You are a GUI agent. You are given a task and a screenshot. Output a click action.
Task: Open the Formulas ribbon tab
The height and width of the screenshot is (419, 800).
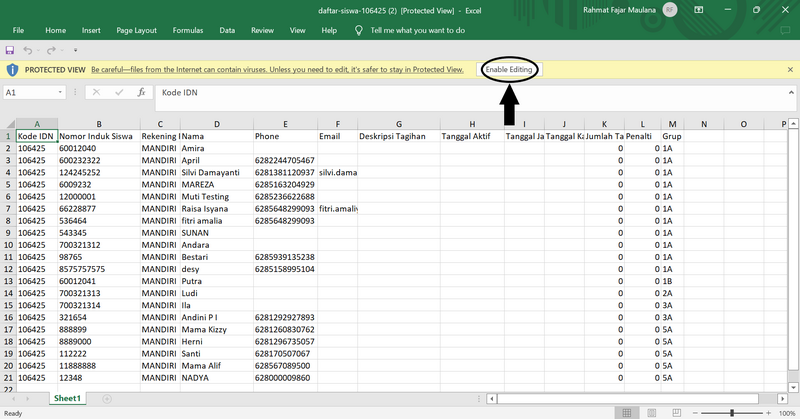(188, 30)
